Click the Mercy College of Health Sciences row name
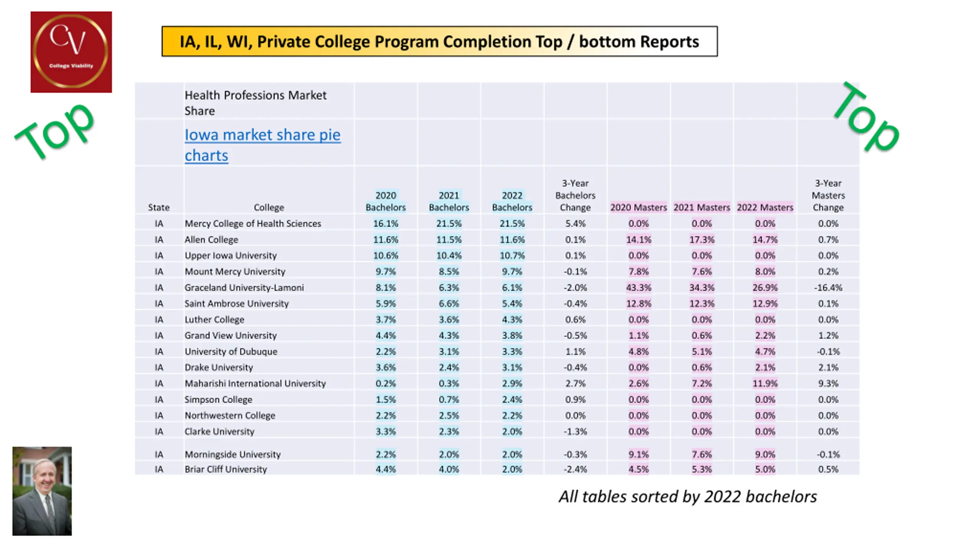Screen dimensions: 980x551 (x=253, y=223)
